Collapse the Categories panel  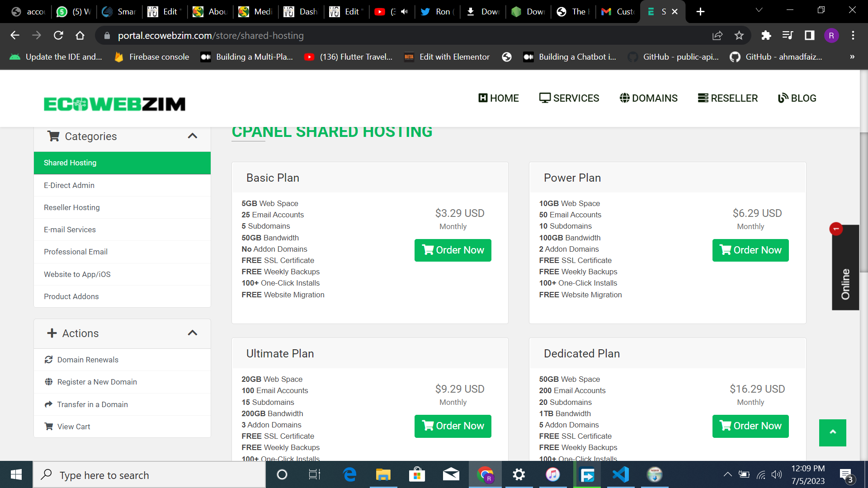[192, 136]
